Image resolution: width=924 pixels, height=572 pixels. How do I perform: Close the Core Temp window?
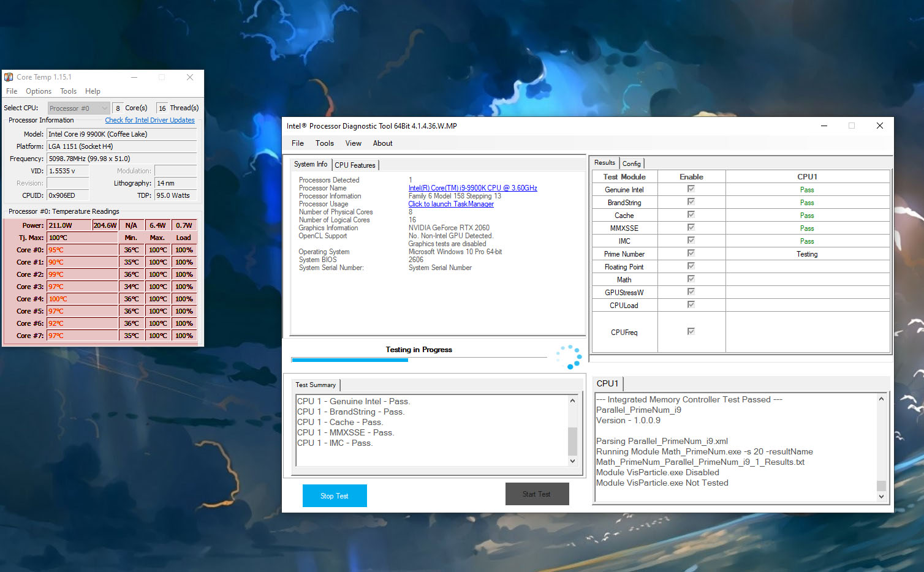click(x=190, y=77)
